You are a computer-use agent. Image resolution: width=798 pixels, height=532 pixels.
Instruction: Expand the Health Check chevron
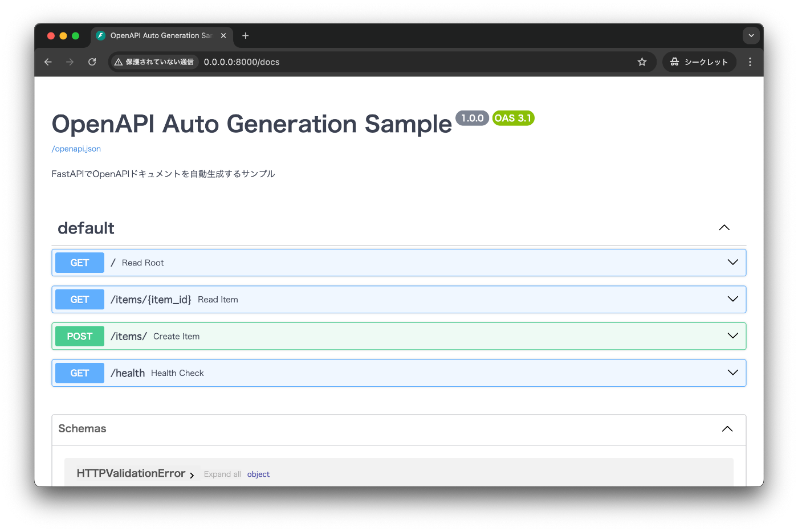point(733,373)
